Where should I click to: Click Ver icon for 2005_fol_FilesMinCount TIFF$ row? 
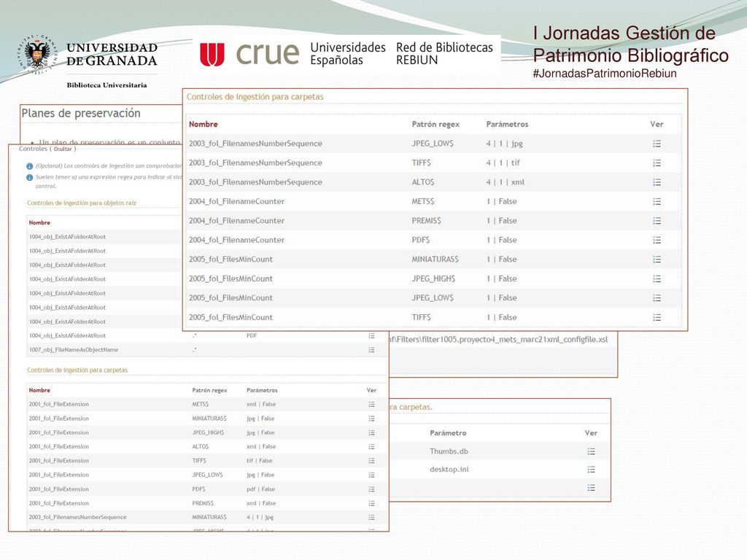click(x=657, y=317)
